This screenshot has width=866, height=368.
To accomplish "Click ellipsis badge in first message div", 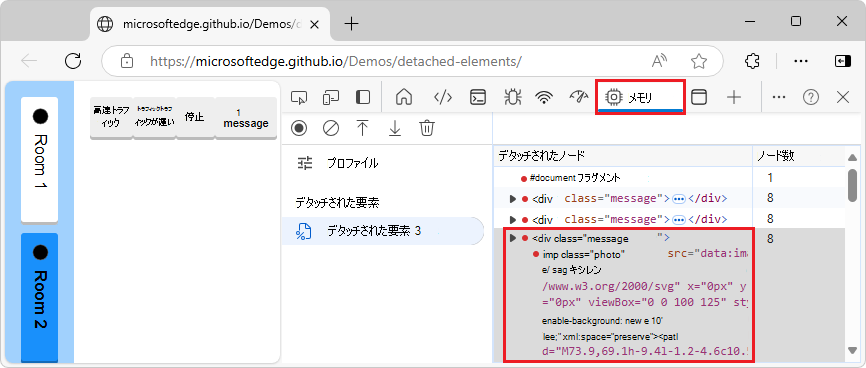I will (x=679, y=198).
